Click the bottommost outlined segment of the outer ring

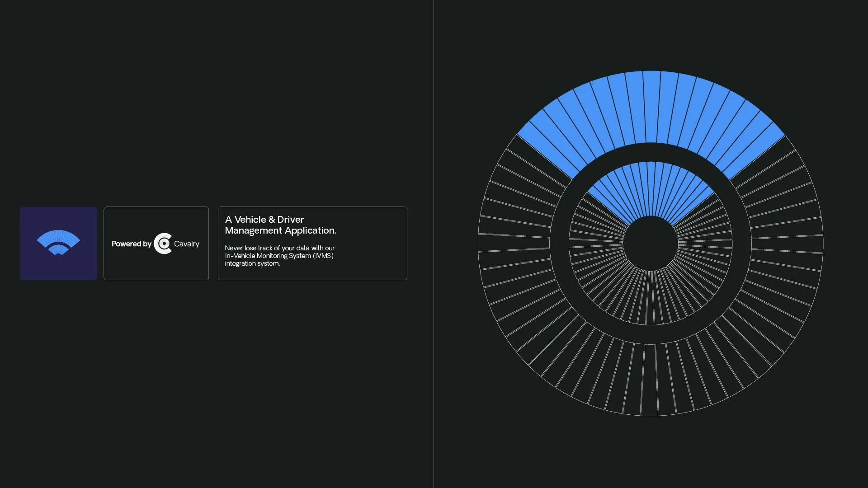(650, 380)
